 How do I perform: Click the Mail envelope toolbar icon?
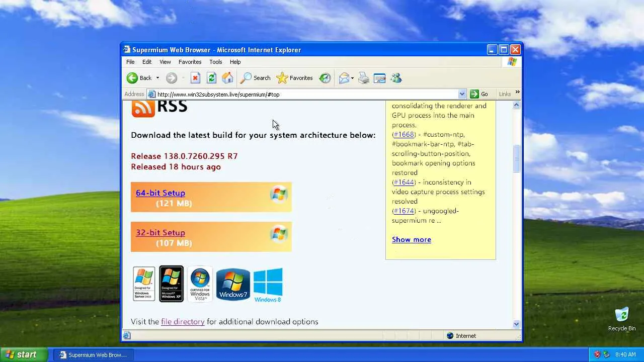point(344,78)
